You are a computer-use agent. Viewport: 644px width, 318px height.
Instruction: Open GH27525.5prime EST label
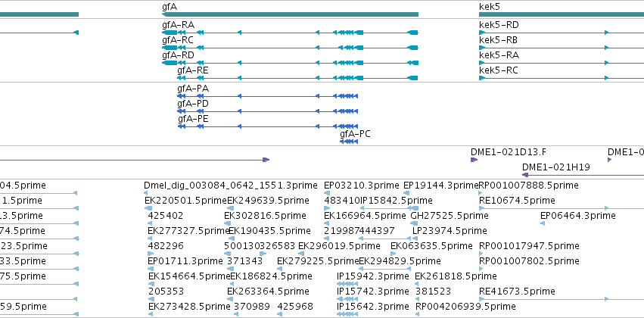coord(450,216)
